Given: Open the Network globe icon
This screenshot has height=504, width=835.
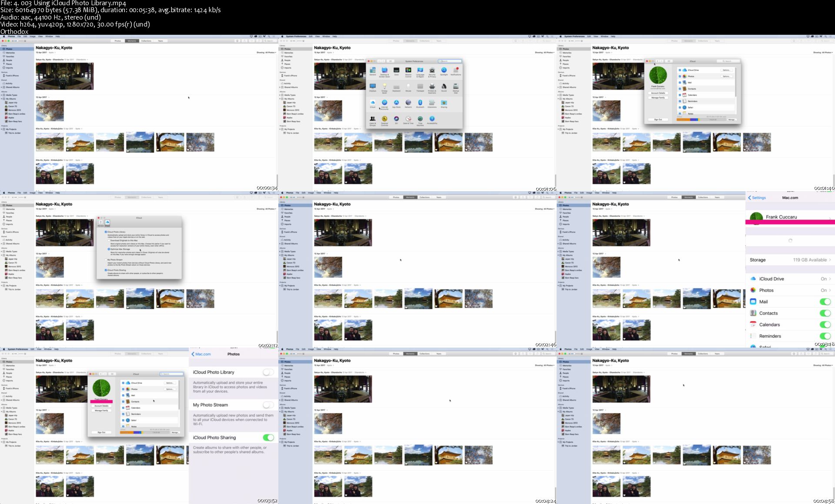Looking at the screenshot, I should pos(408,103).
